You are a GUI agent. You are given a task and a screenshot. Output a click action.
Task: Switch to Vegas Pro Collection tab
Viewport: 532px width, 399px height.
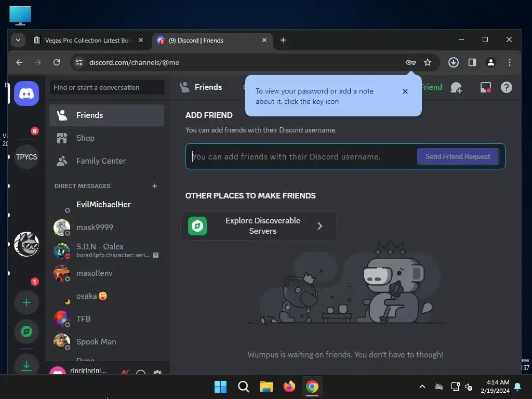pyautogui.click(x=88, y=41)
